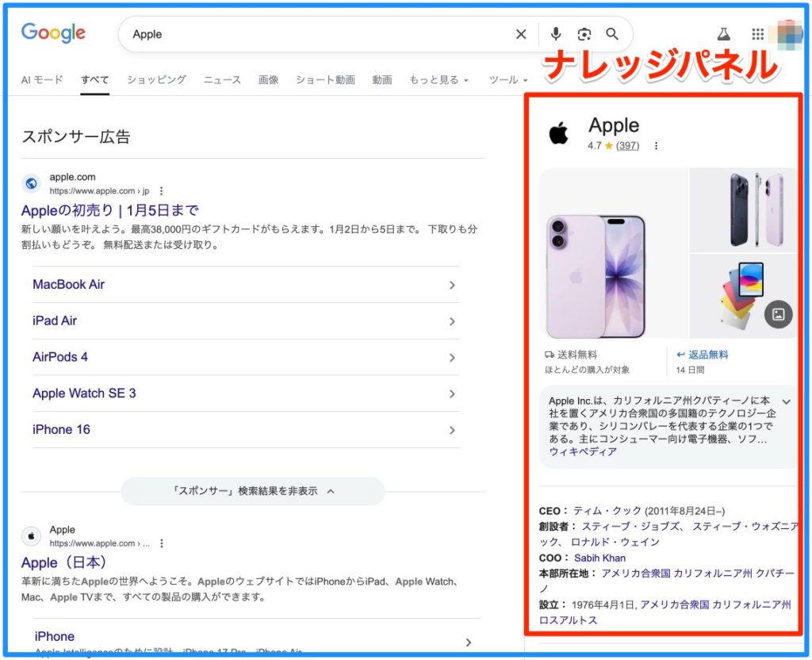This screenshot has width=812, height=660.
Task: Switch to the ショッピング tab
Action: (156, 80)
